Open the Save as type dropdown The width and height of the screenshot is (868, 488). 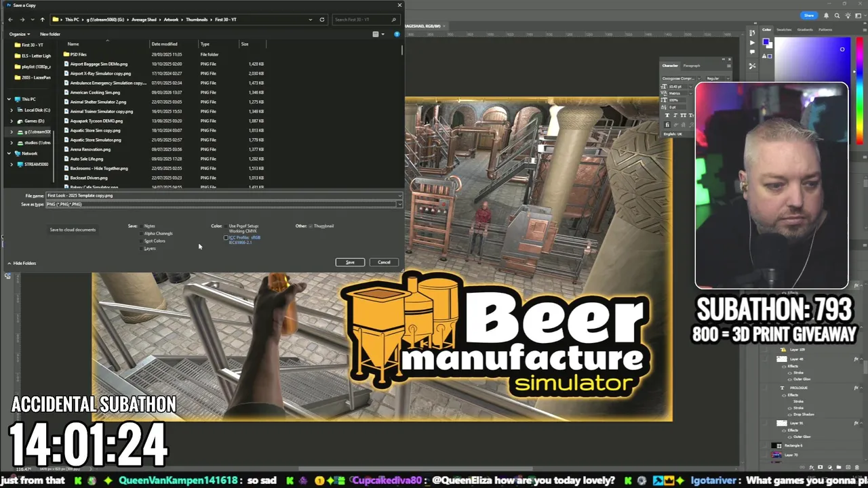point(399,204)
